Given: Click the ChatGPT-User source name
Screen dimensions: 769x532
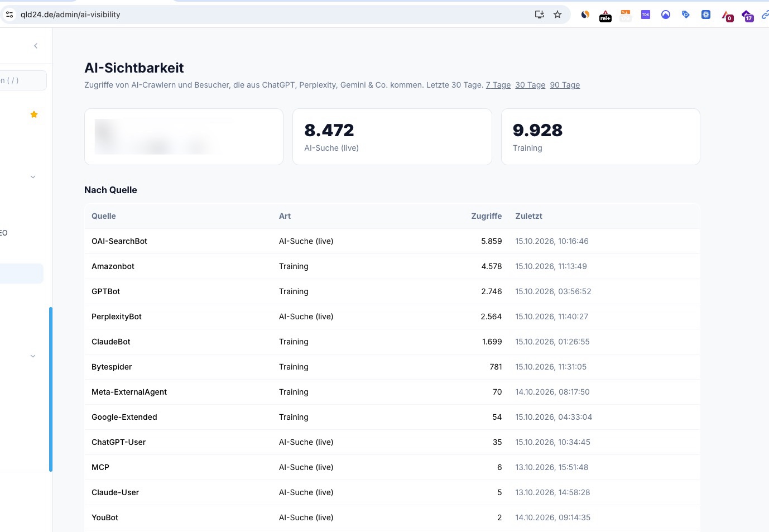Looking at the screenshot, I should pyautogui.click(x=118, y=442).
